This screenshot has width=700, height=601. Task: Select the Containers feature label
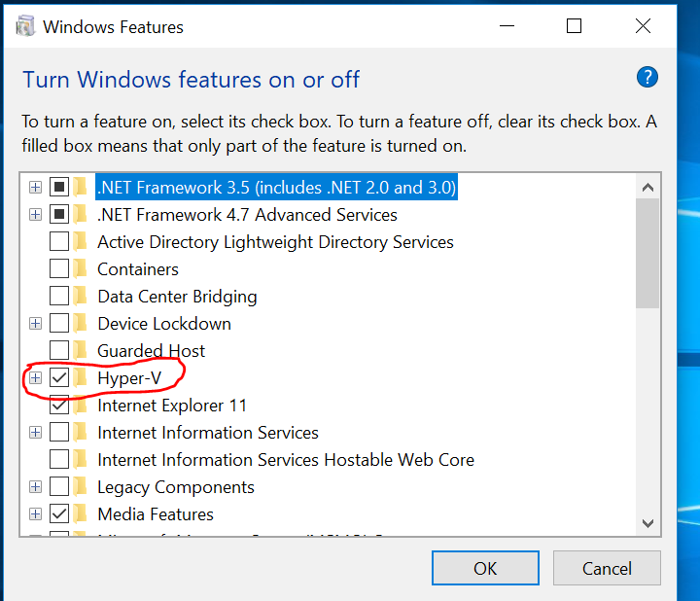coord(138,269)
